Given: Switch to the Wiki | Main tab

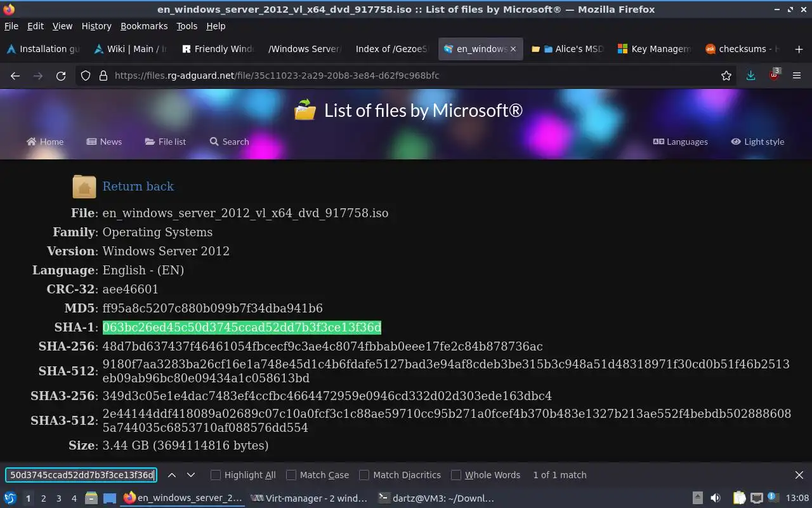Looking at the screenshot, I should coord(131,49).
